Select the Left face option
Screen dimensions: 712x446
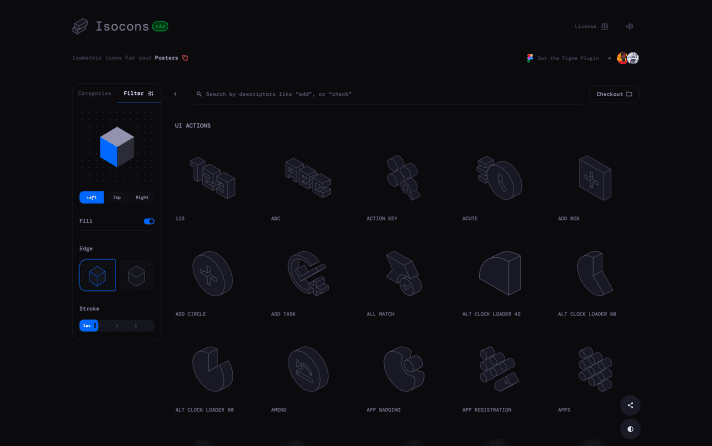pyautogui.click(x=92, y=198)
